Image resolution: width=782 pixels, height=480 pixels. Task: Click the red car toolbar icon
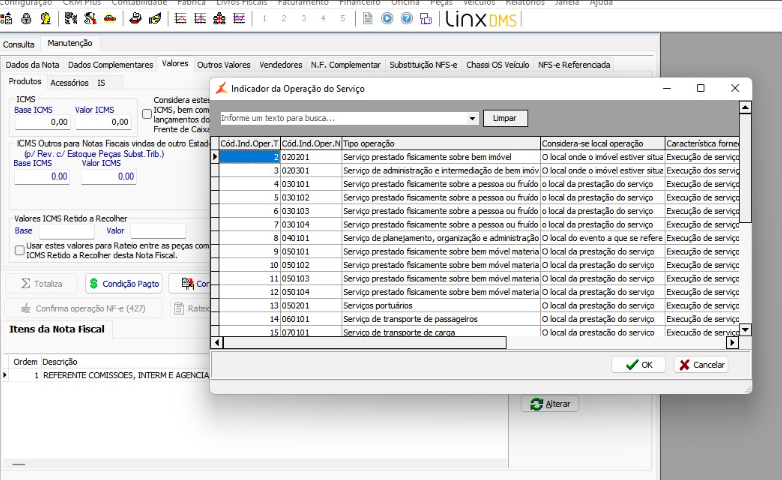coord(110,19)
